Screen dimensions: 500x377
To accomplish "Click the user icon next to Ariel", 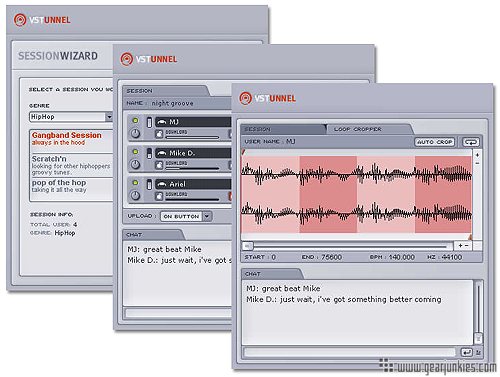I will (x=162, y=184).
